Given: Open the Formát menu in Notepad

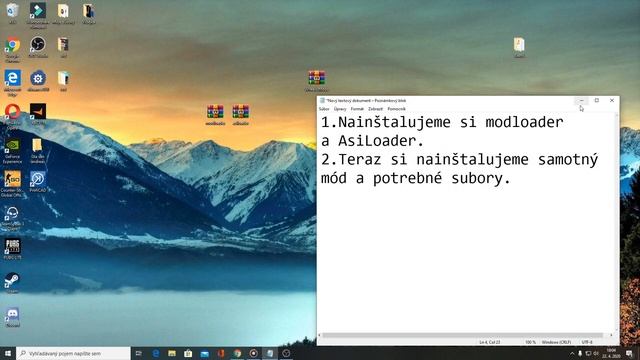Looking at the screenshot, I should click(x=357, y=109).
